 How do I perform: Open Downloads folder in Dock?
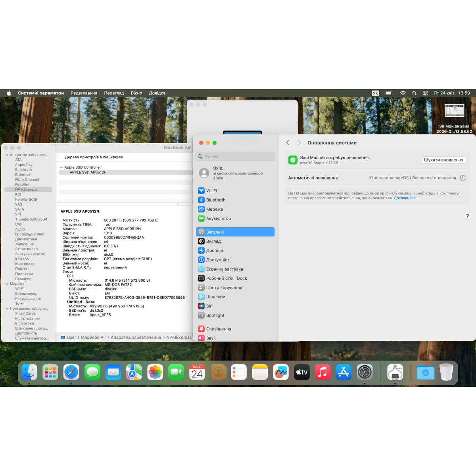pyautogui.click(x=426, y=372)
